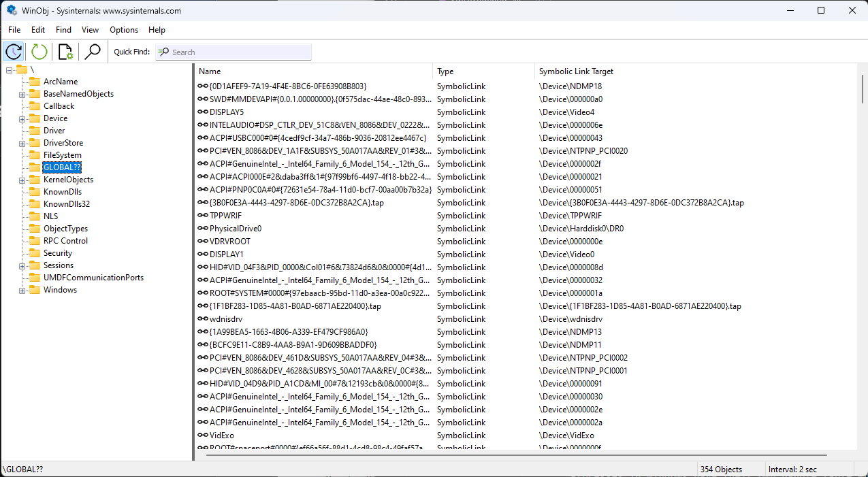Click the Callback folder icon
The image size is (868, 477).
coord(35,106)
